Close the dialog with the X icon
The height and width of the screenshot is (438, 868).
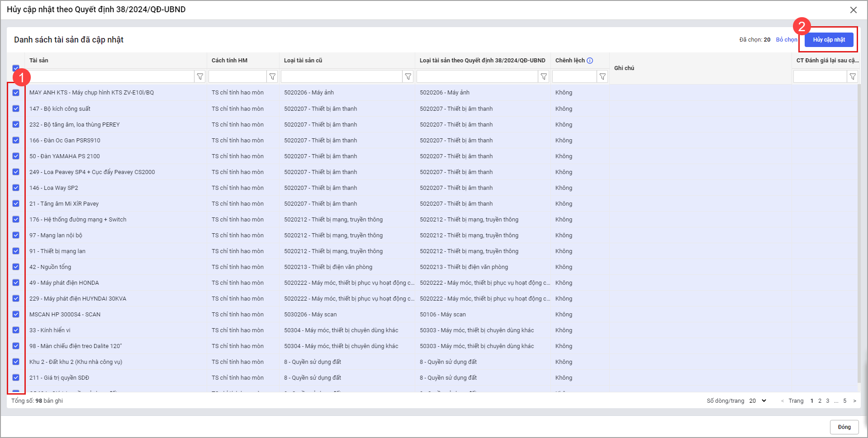click(x=853, y=10)
